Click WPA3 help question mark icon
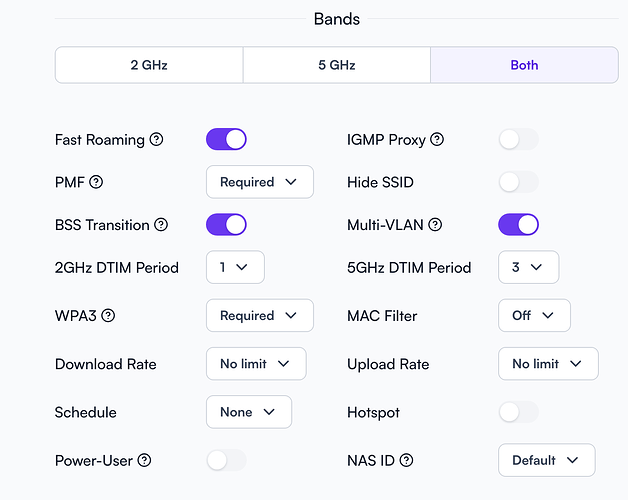The height and width of the screenshot is (500, 628). click(108, 315)
